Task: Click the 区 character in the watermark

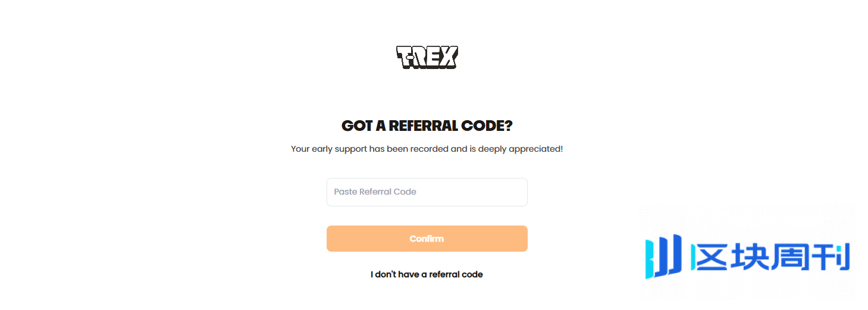Action: click(x=709, y=258)
